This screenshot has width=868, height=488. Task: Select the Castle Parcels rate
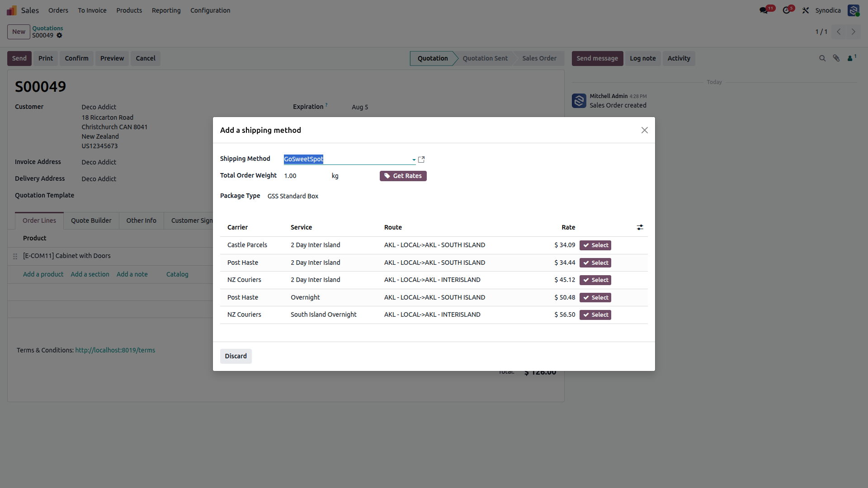(595, 245)
